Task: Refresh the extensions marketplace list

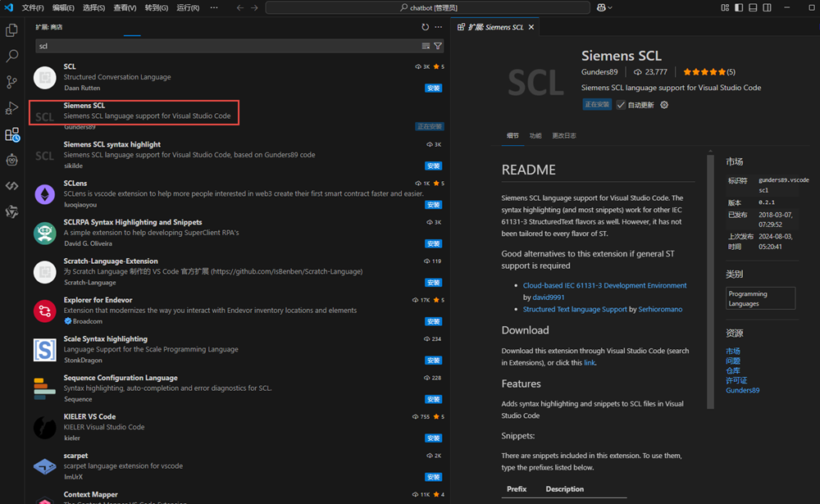Action: [x=425, y=27]
